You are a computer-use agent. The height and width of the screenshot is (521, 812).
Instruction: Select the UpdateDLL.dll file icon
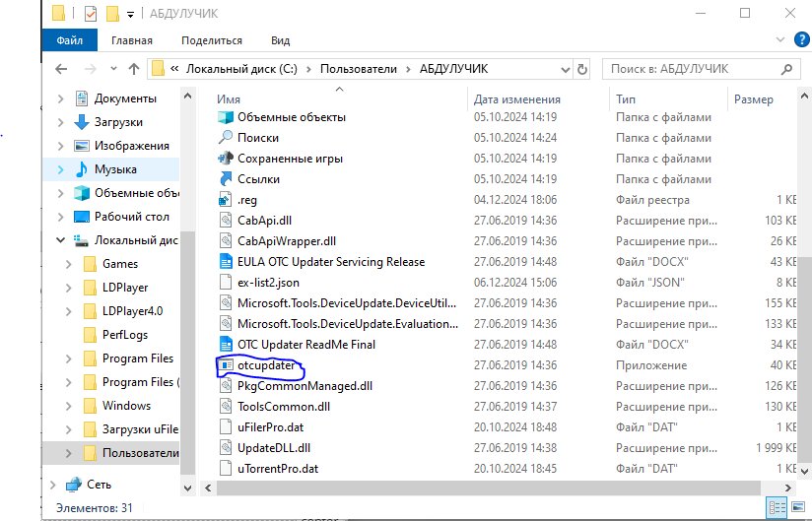(x=226, y=448)
